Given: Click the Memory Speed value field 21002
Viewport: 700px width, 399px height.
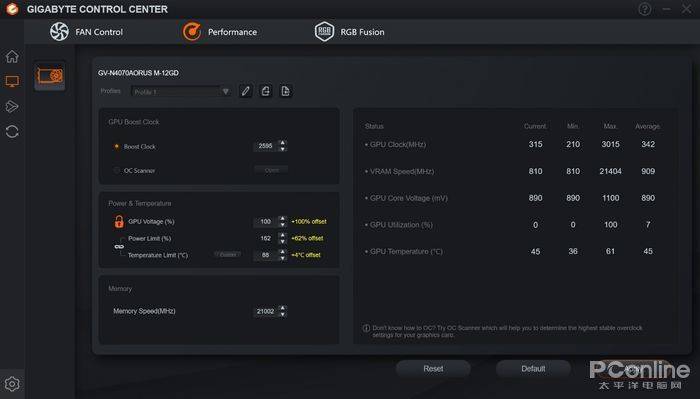Looking at the screenshot, I should point(266,312).
